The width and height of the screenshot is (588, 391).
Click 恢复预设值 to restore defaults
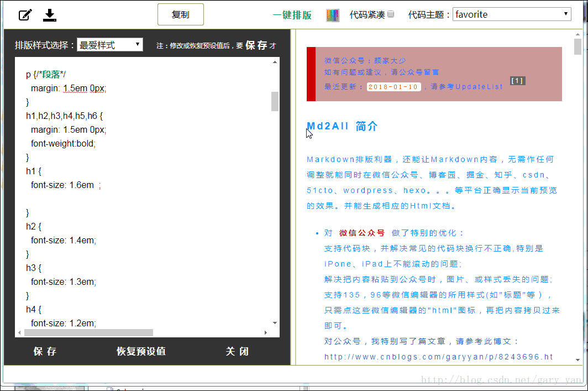click(141, 351)
